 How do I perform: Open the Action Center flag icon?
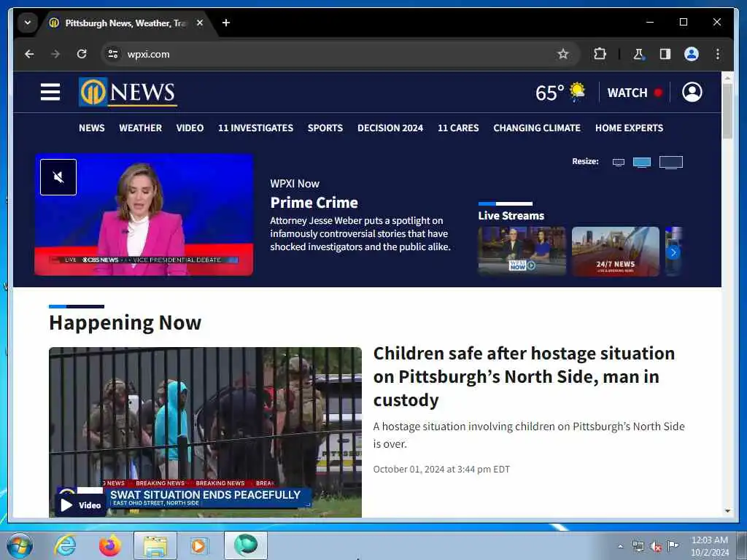(673, 545)
